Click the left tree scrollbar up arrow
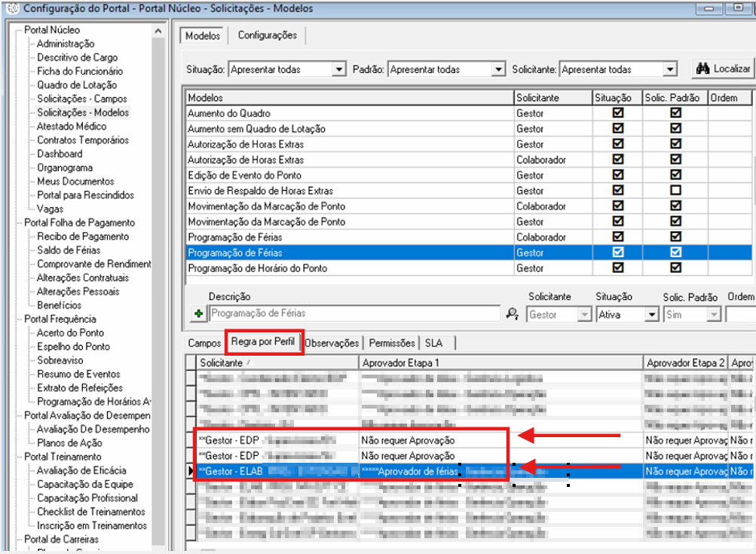The image size is (756, 554). click(158, 31)
